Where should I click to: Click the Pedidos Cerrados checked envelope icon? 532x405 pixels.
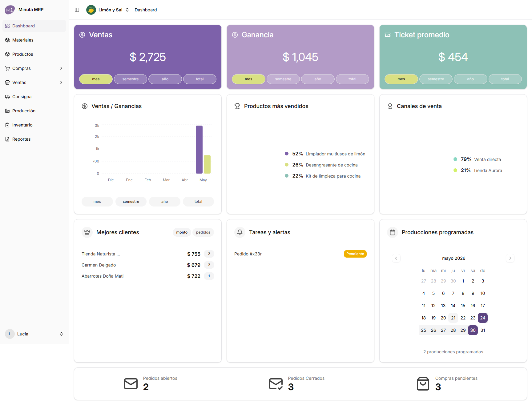coord(276,384)
